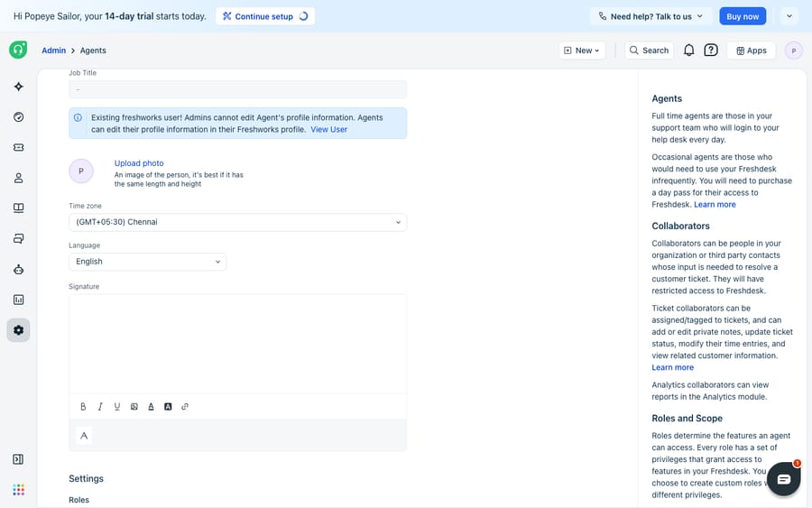Click Learn more link under Agents

click(715, 205)
